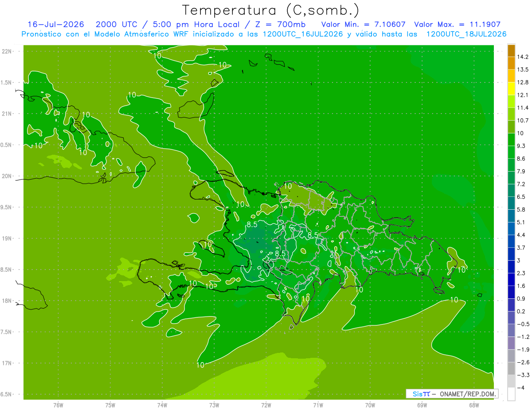Click the '20N' latitude axis label
The image size is (532, 411).
coord(6,176)
